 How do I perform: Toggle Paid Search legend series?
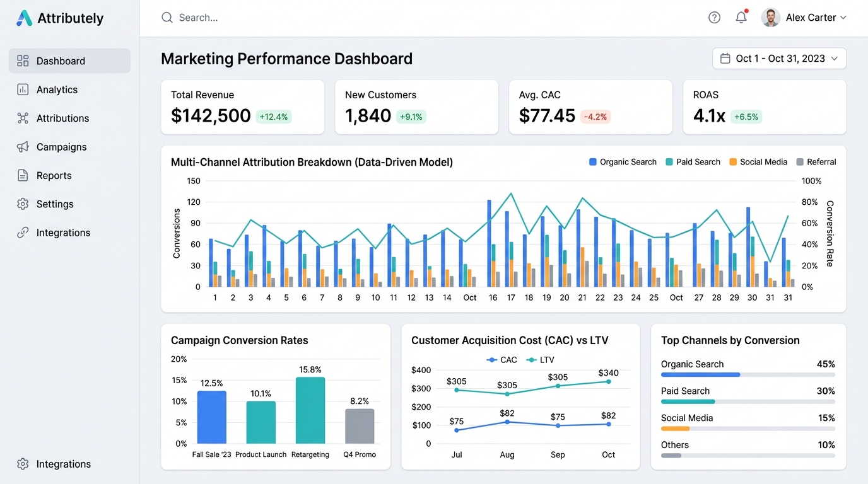(x=693, y=162)
